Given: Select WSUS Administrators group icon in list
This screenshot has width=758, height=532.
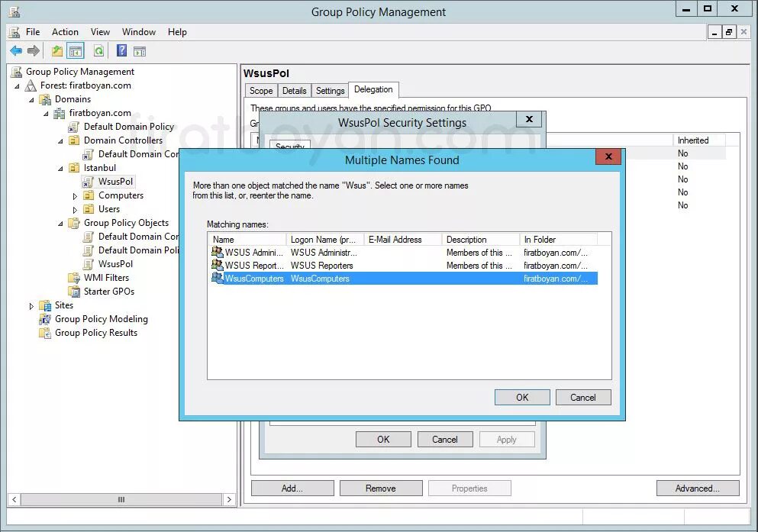Looking at the screenshot, I should (217, 252).
